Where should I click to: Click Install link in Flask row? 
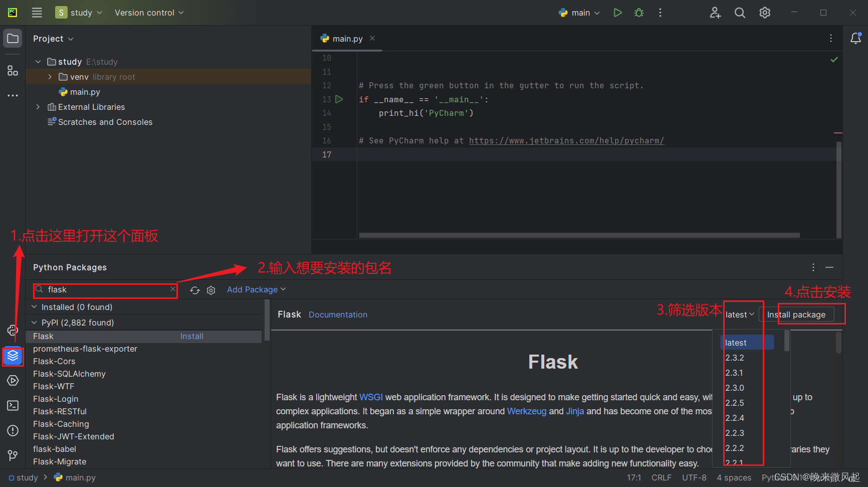tap(192, 336)
